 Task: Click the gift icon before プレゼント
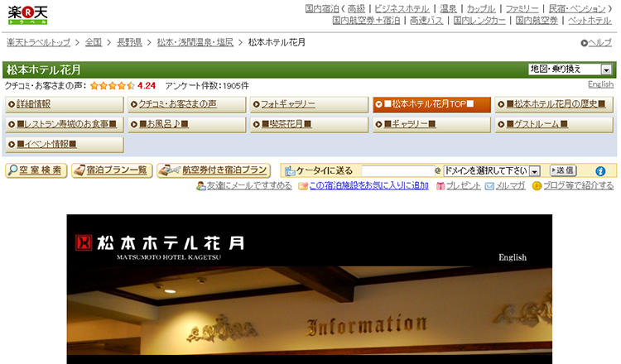point(440,185)
